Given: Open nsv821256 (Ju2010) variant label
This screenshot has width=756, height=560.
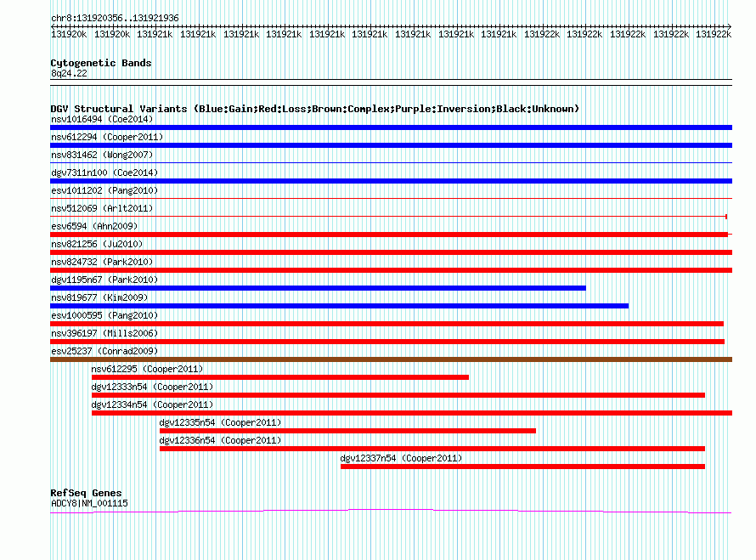Looking at the screenshot, I should 97,244.
